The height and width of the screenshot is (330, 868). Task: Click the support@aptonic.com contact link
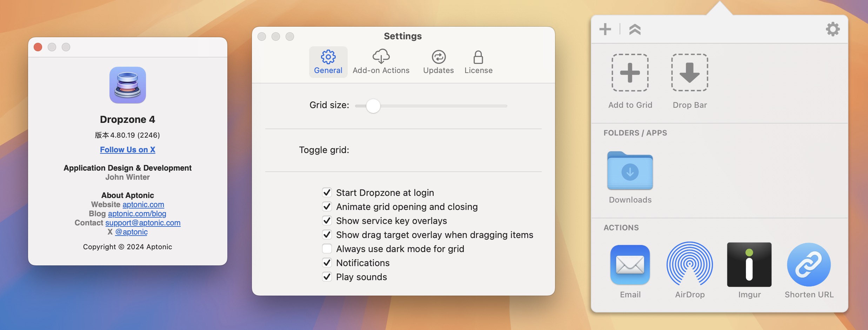(143, 223)
